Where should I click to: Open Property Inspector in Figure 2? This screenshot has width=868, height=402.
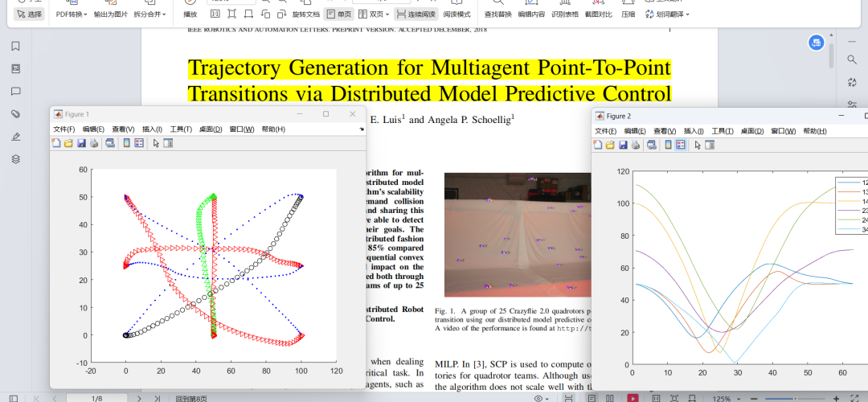[710, 145]
